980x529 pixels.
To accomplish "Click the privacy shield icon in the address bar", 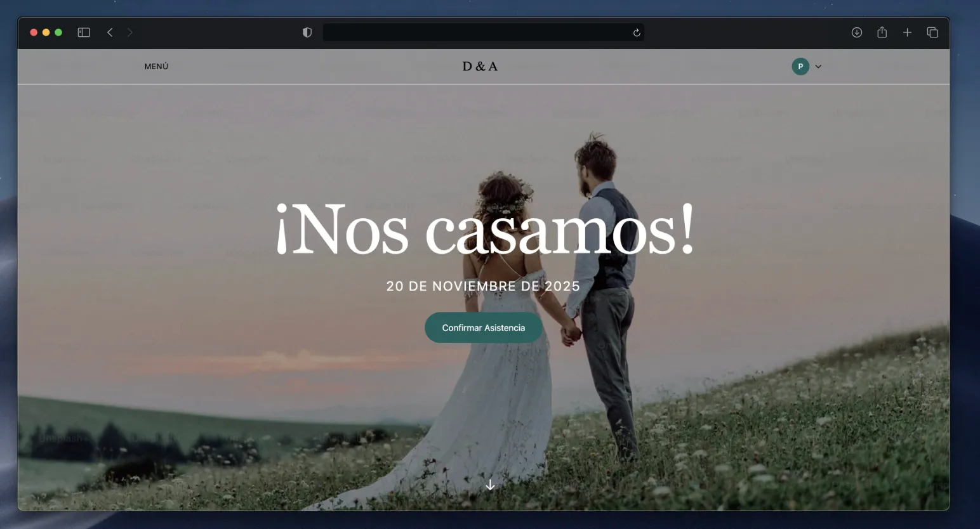I will [x=307, y=32].
